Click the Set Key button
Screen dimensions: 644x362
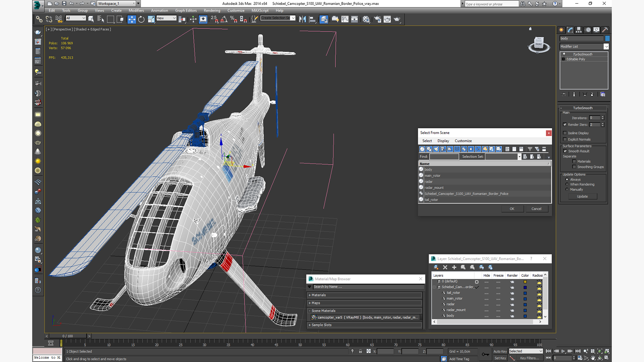click(500, 358)
